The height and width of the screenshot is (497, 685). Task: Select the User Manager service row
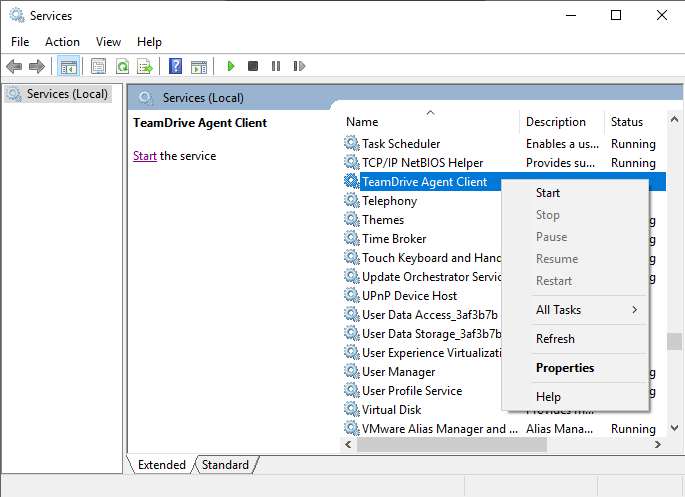point(422,371)
